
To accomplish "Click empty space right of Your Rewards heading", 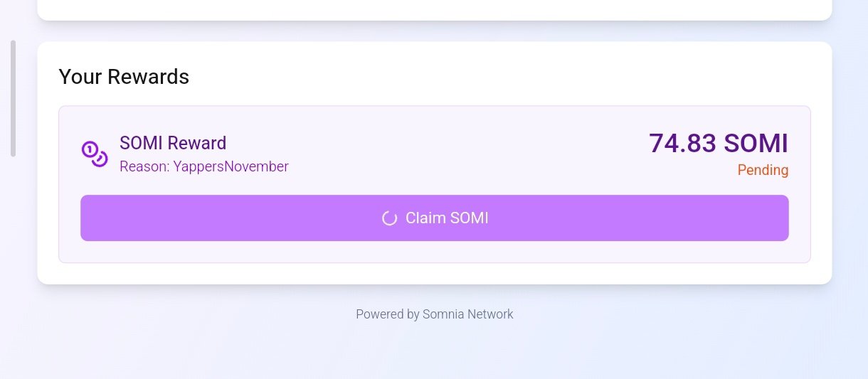I will (498, 77).
